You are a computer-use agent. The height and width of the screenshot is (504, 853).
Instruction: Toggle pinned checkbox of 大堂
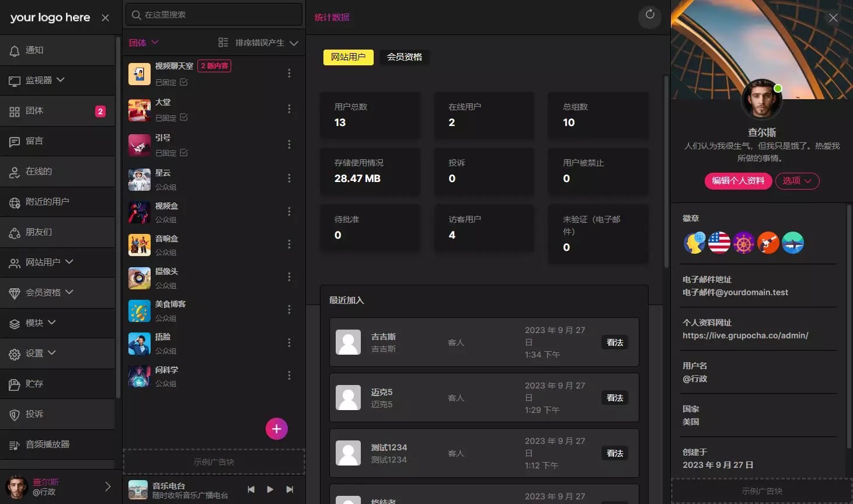(184, 117)
